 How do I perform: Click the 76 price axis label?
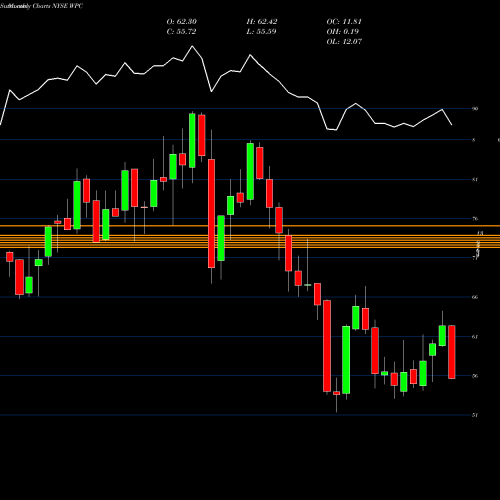(x=475, y=219)
